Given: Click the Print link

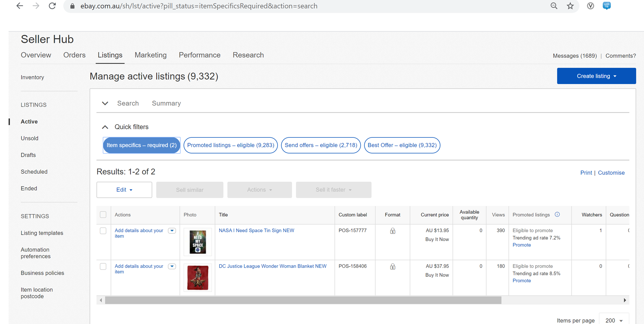Looking at the screenshot, I should click(586, 172).
